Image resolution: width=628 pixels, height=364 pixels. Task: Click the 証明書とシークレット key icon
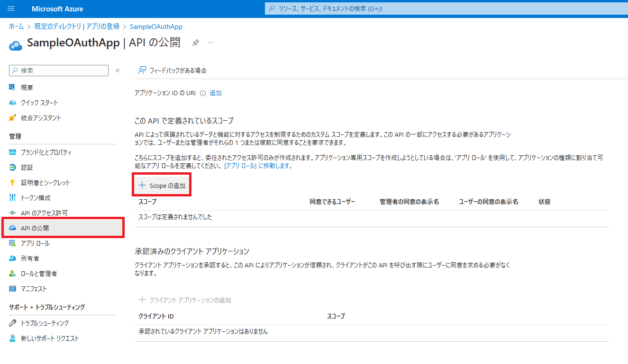click(12, 183)
